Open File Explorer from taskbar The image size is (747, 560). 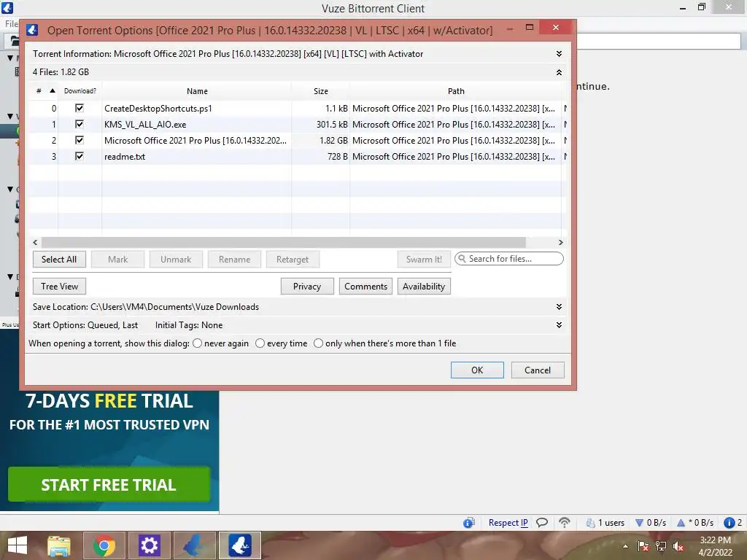[x=58, y=545]
